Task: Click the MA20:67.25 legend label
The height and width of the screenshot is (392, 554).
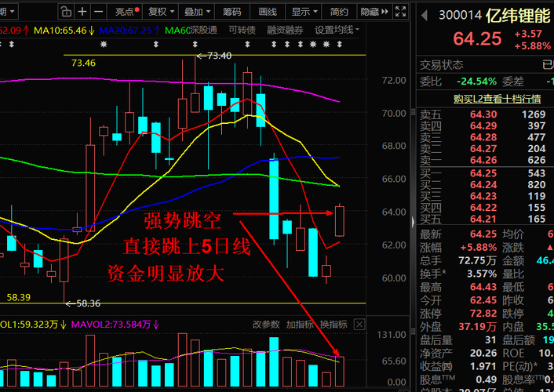Action: pyautogui.click(x=129, y=31)
